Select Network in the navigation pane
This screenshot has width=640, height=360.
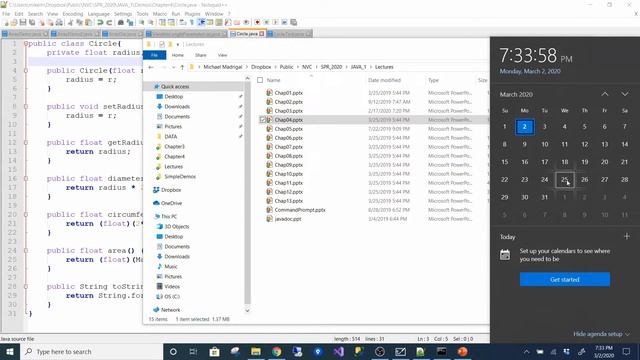[170, 310]
